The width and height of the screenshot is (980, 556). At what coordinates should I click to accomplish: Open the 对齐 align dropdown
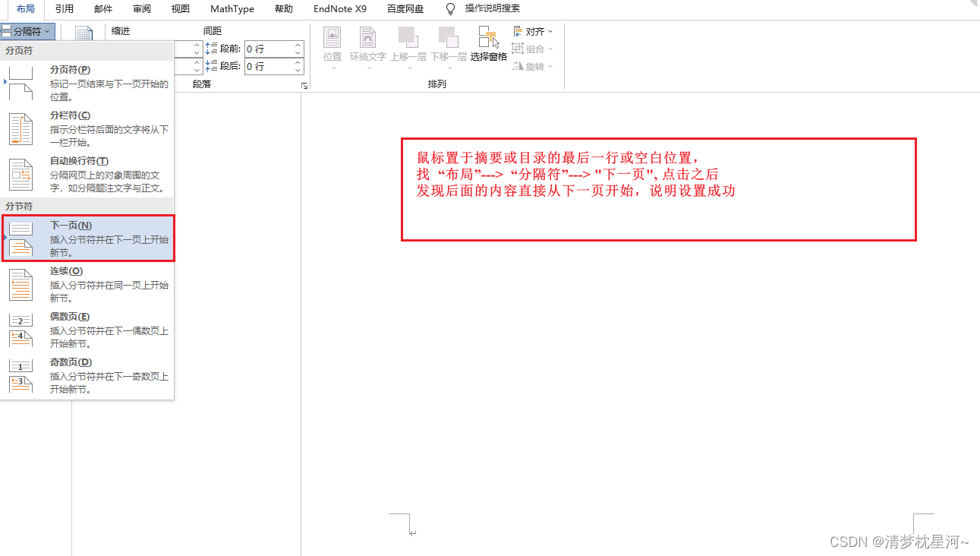[534, 31]
